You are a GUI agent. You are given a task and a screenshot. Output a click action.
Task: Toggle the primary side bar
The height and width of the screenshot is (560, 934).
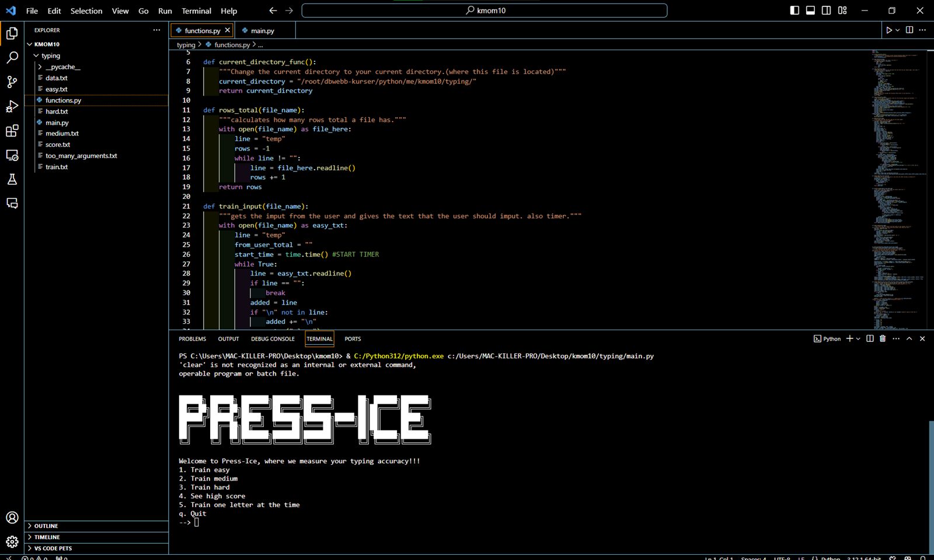[794, 10]
